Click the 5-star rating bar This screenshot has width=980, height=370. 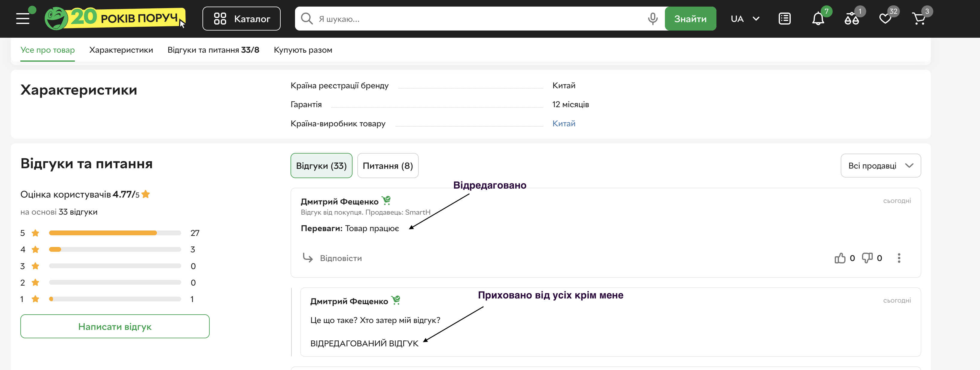click(x=115, y=233)
